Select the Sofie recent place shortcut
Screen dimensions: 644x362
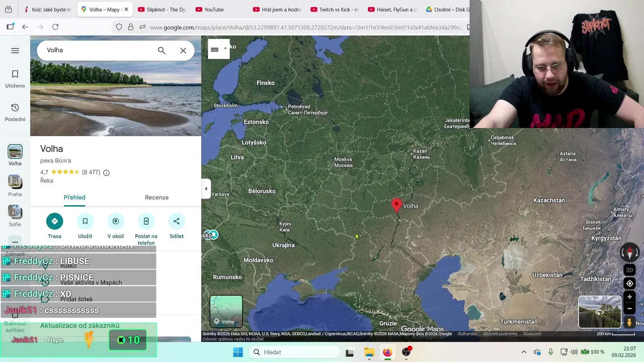click(15, 216)
